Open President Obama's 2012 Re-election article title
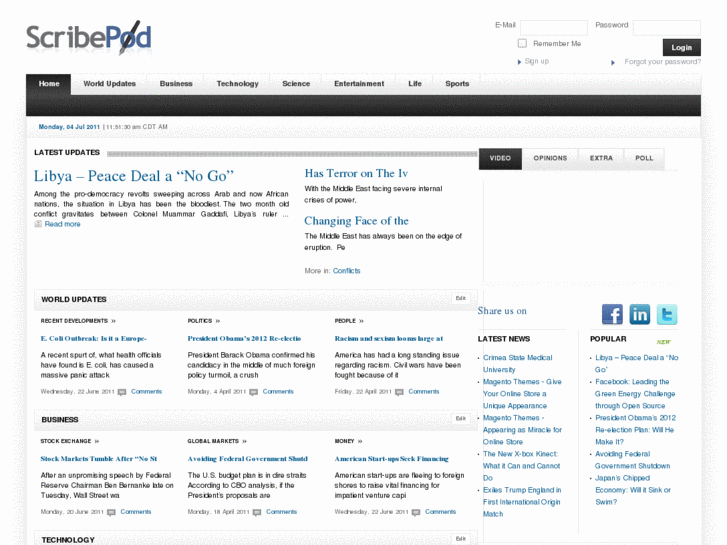 (x=244, y=339)
